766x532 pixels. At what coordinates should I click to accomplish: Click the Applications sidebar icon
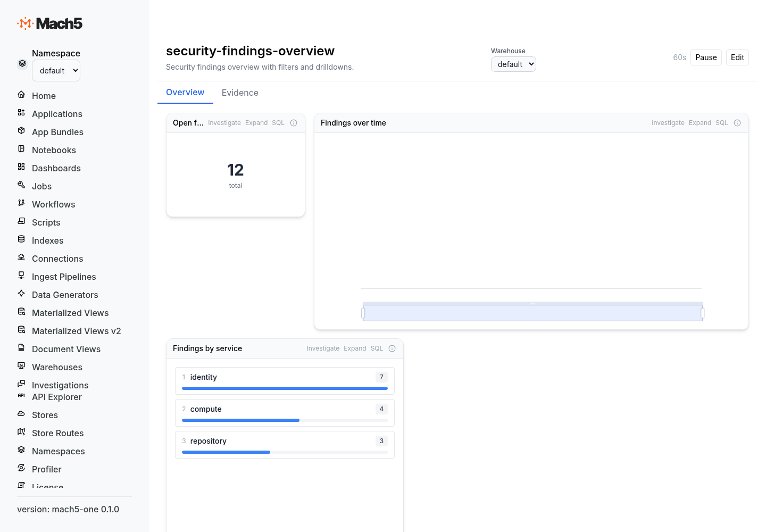21,113
